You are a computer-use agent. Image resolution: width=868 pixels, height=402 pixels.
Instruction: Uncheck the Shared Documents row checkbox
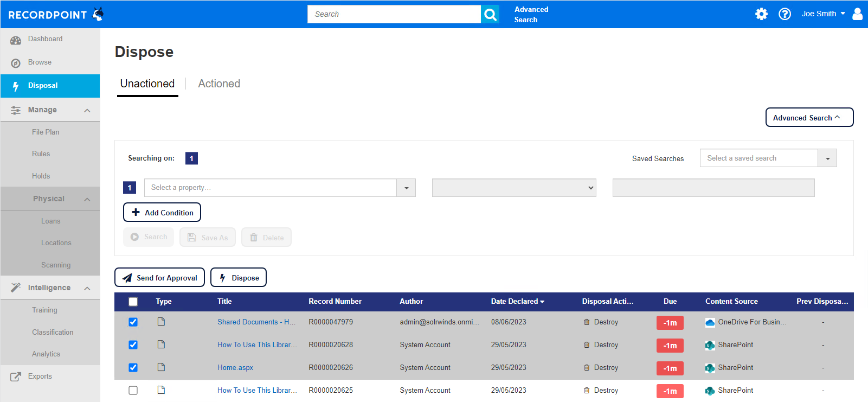[x=133, y=322]
